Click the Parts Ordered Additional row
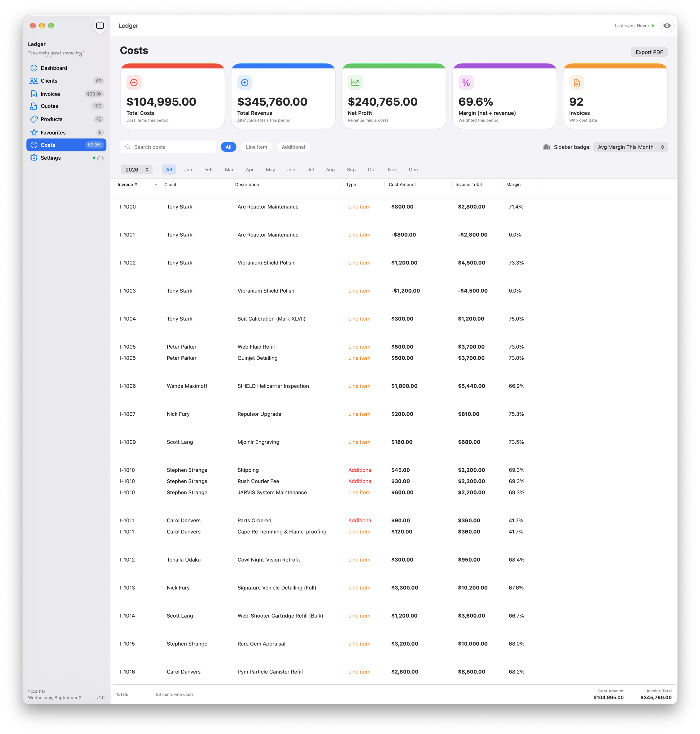This screenshot has width=700, height=734. (394, 520)
